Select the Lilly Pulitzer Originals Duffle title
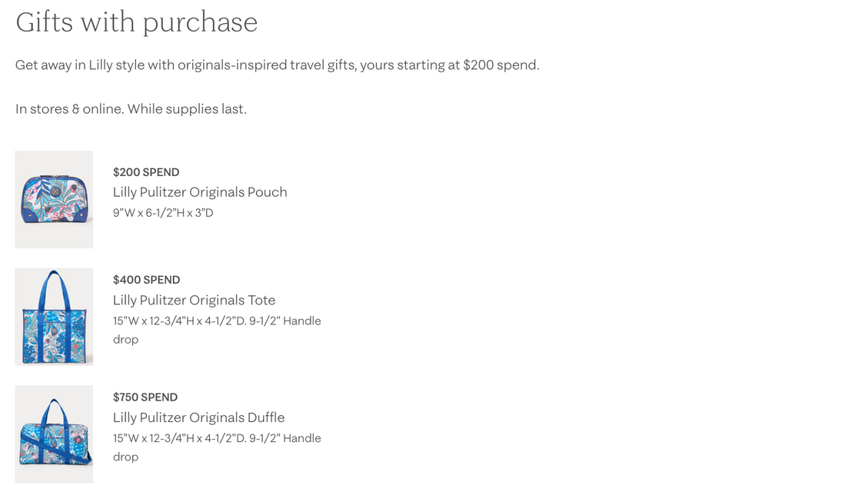The height and width of the screenshot is (492, 868). tap(198, 417)
